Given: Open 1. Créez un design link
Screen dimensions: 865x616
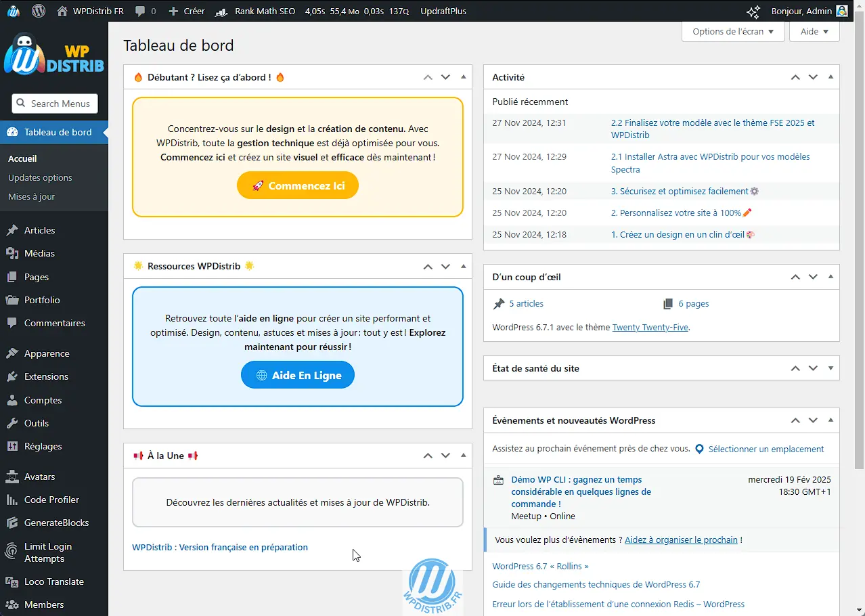Looking at the screenshot, I should (678, 234).
